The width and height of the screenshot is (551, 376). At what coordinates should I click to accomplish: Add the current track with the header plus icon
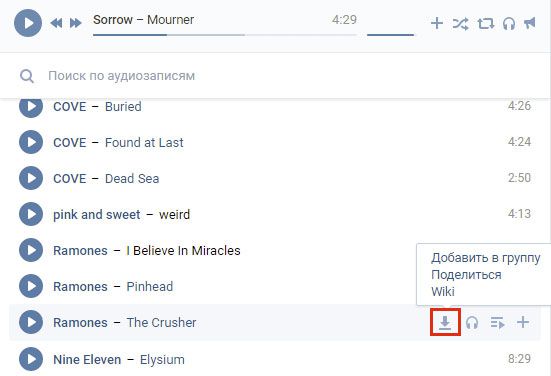(437, 23)
